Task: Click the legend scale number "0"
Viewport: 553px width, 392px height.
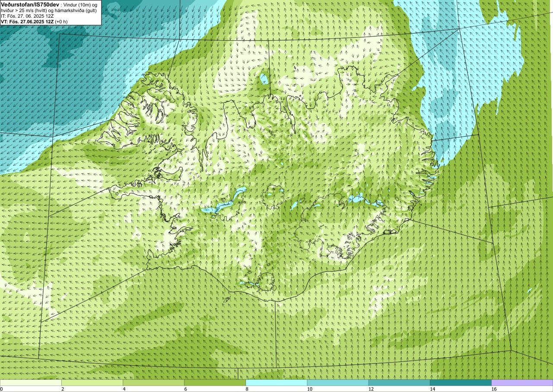Action: (1, 389)
